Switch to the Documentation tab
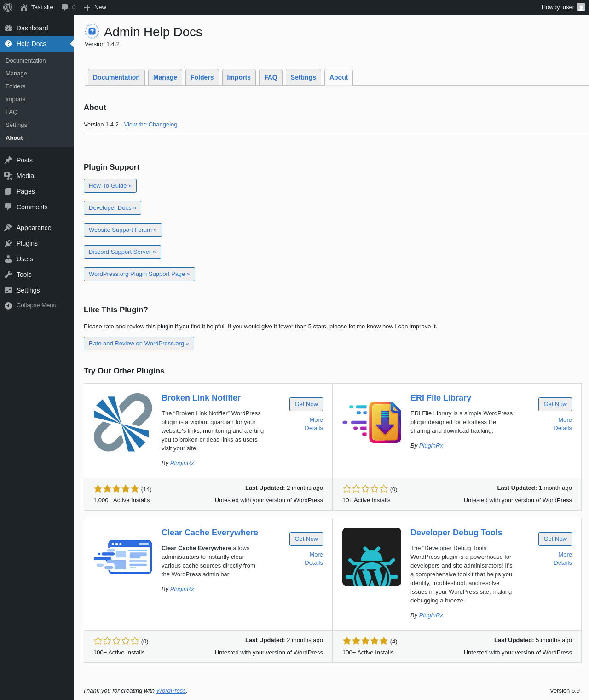Screen dimensions: 589x700 [116, 77]
